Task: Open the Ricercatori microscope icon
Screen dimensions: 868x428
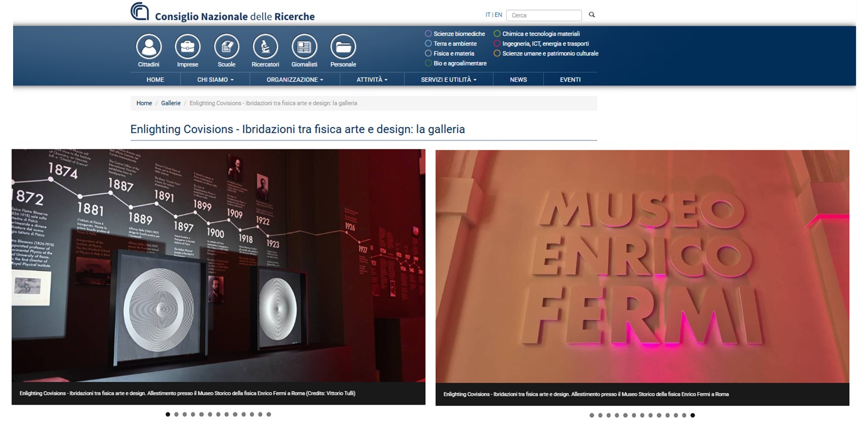Action: (x=265, y=47)
